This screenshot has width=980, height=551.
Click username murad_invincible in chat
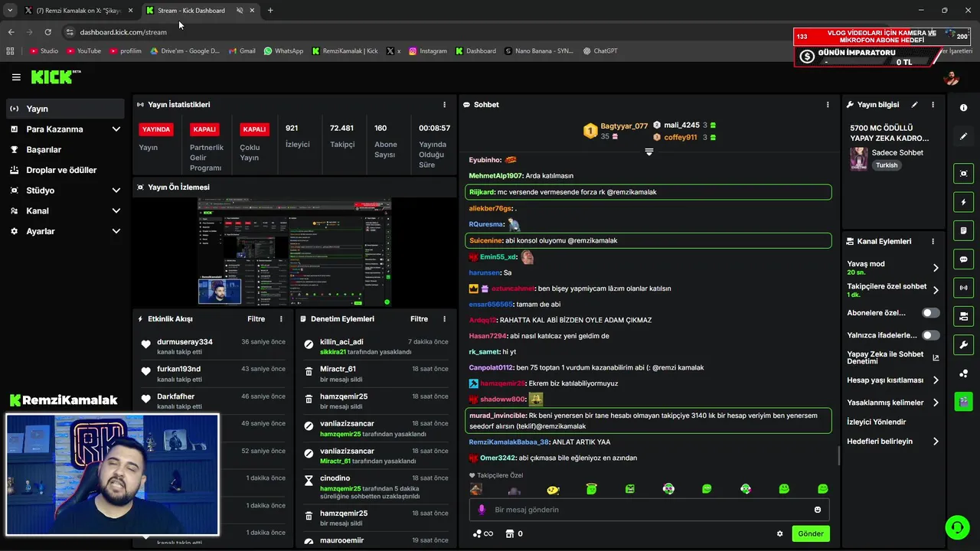point(498,416)
